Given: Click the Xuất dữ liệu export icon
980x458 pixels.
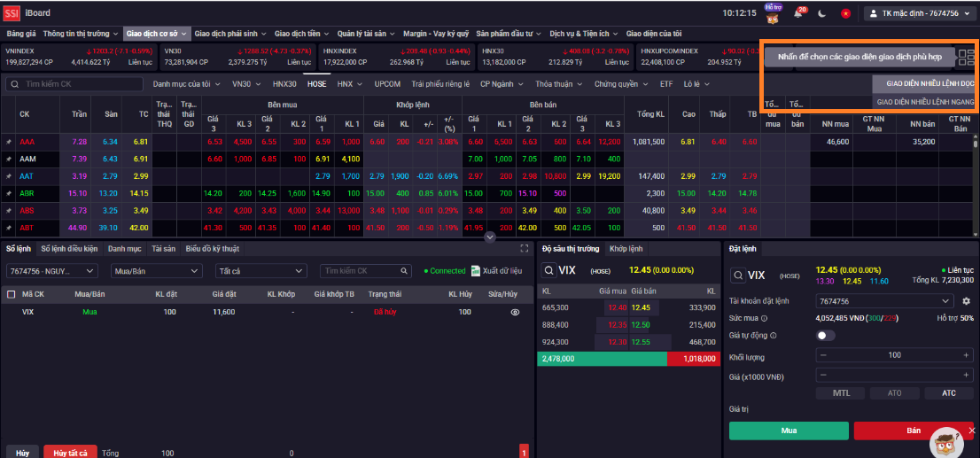Looking at the screenshot, I should point(475,270).
